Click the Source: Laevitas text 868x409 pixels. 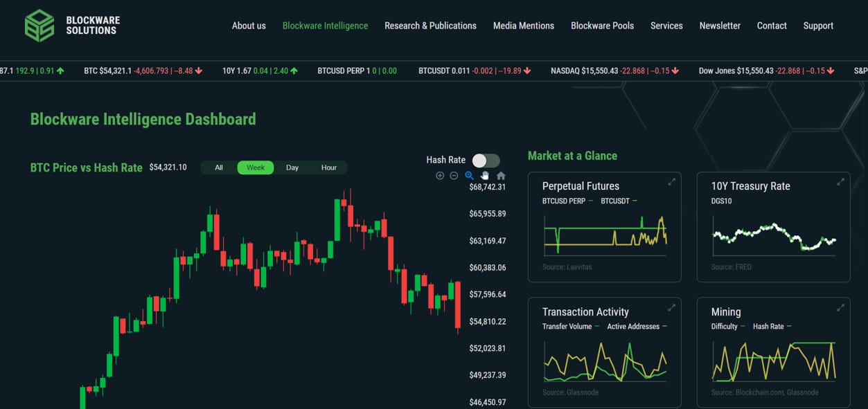tap(567, 267)
